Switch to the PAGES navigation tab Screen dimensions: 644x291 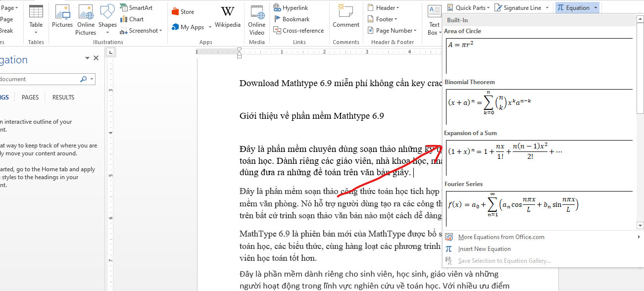tap(30, 97)
